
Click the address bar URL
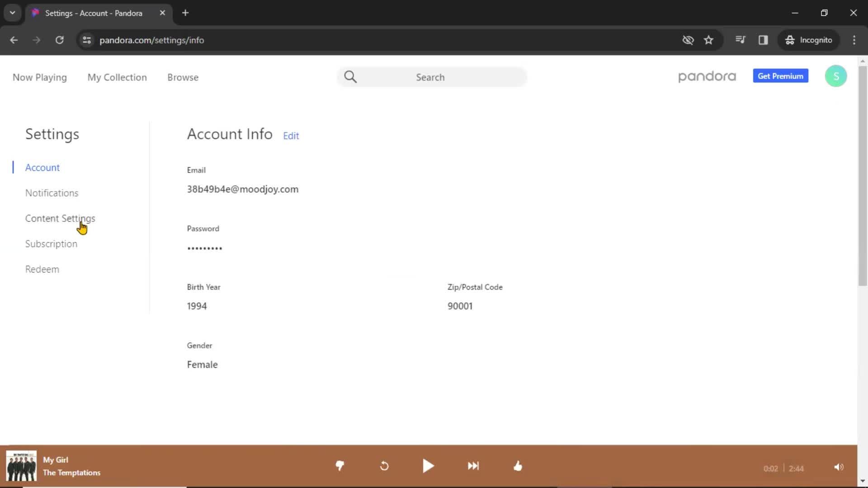[151, 40]
